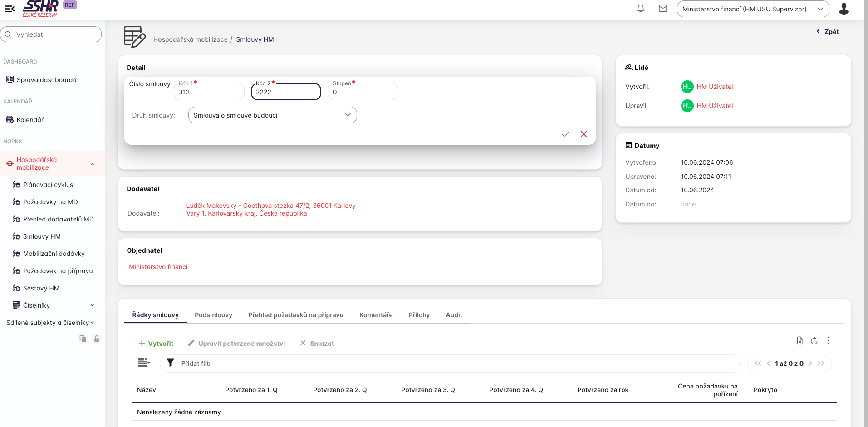Click the column settings list icon

click(x=144, y=363)
